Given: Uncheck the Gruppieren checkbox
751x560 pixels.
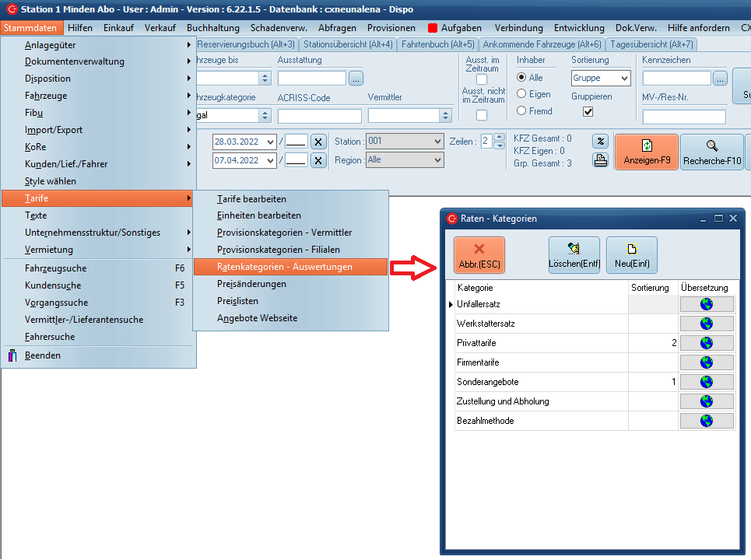Looking at the screenshot, I should click(x=588, y=112).
